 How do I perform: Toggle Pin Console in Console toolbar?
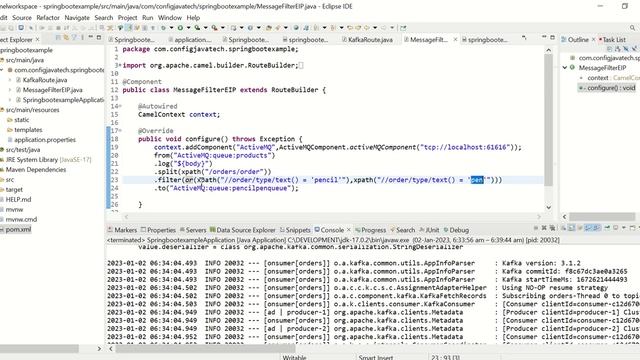pos(607,228)
